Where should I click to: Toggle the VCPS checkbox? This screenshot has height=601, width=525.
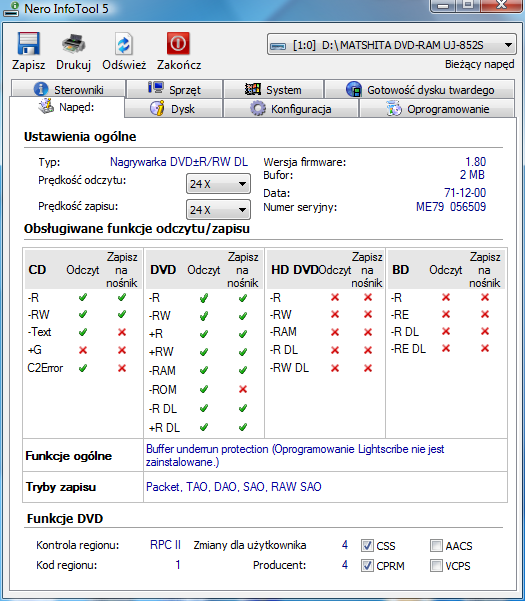point(436,565)
